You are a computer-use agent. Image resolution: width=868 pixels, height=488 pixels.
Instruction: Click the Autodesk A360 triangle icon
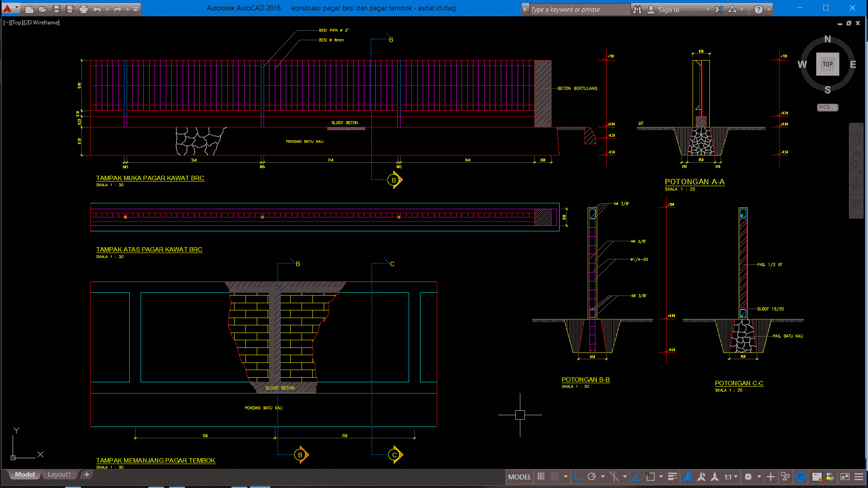(x=732, y=9)
